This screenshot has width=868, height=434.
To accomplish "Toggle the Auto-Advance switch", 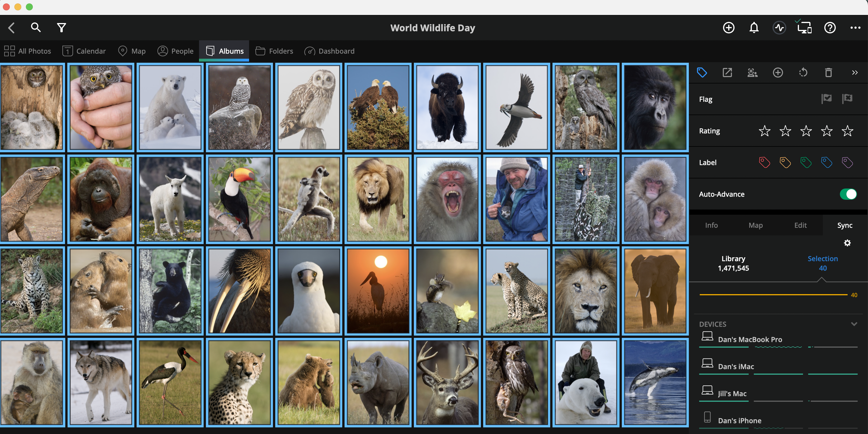I will 848,194.
